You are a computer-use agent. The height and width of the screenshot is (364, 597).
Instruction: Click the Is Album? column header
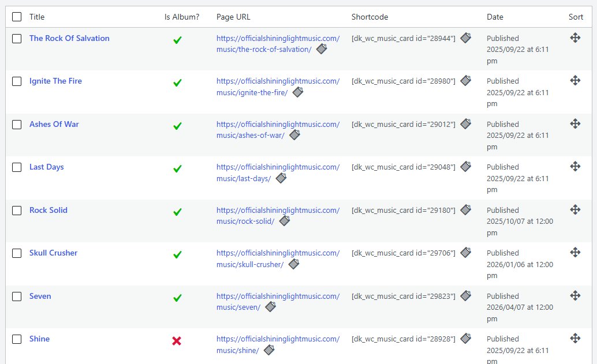182,17
